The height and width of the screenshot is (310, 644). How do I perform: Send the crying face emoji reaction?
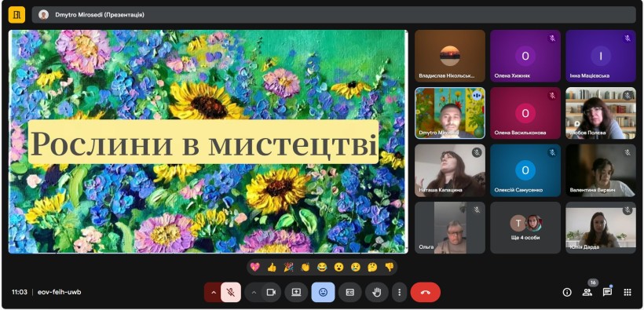coord(356,268)
